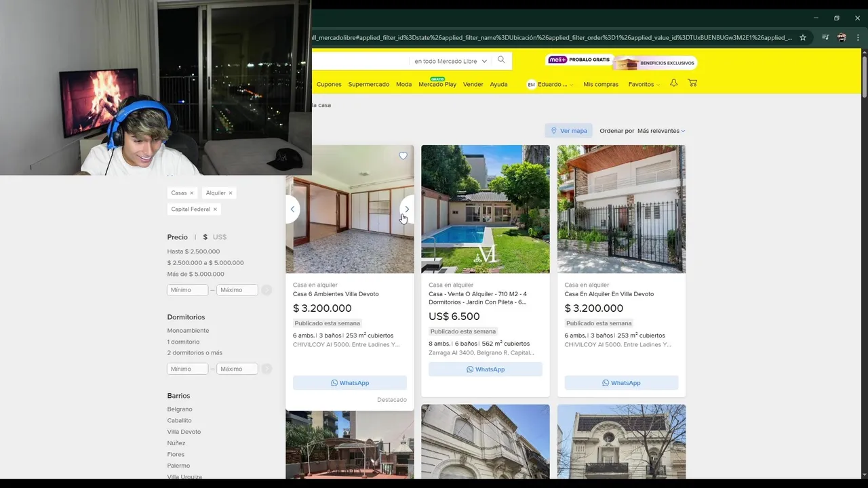Viewport: 868px width, 488px height.
Task: Click the Precio Máximo input field
Action: click(x=237, y=290)
